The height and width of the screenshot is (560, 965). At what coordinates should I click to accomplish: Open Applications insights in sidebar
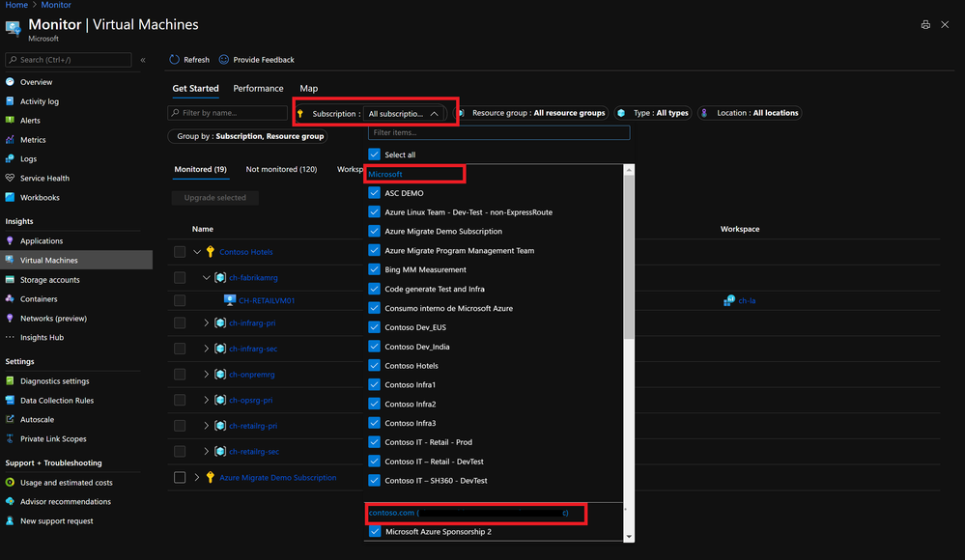42,241
